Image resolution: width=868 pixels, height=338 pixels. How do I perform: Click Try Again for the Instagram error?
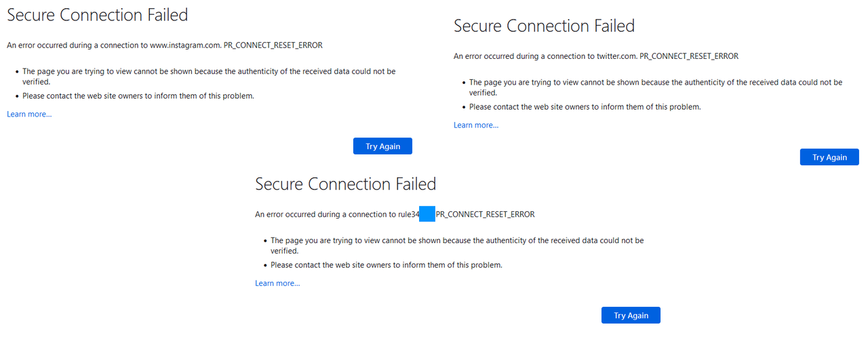[x=382, y=146]
